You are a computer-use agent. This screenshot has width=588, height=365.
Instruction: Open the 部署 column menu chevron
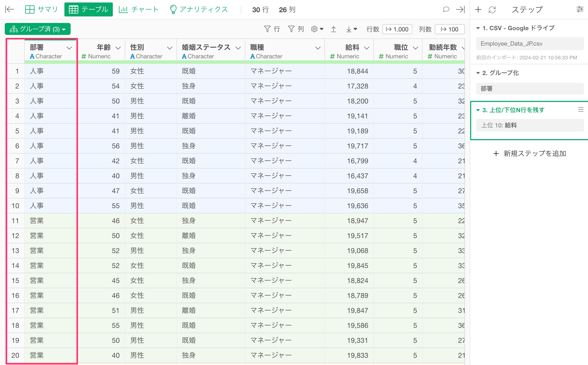pyautogui.click(x=69, y=48)
